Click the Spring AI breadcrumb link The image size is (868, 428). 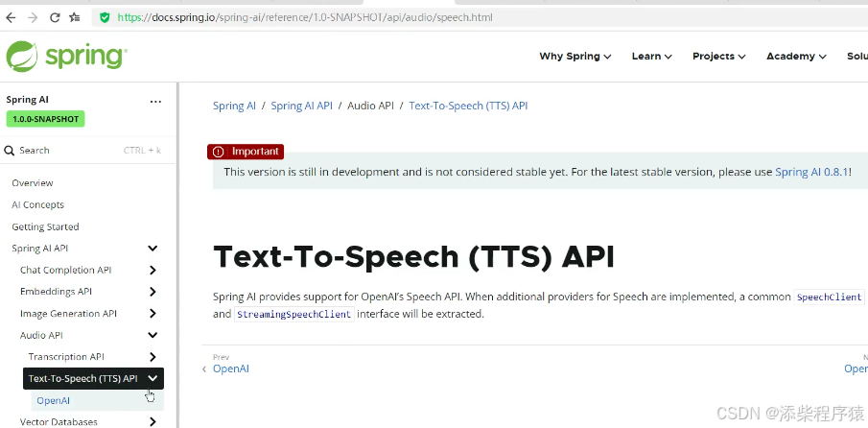coord(235,106)
